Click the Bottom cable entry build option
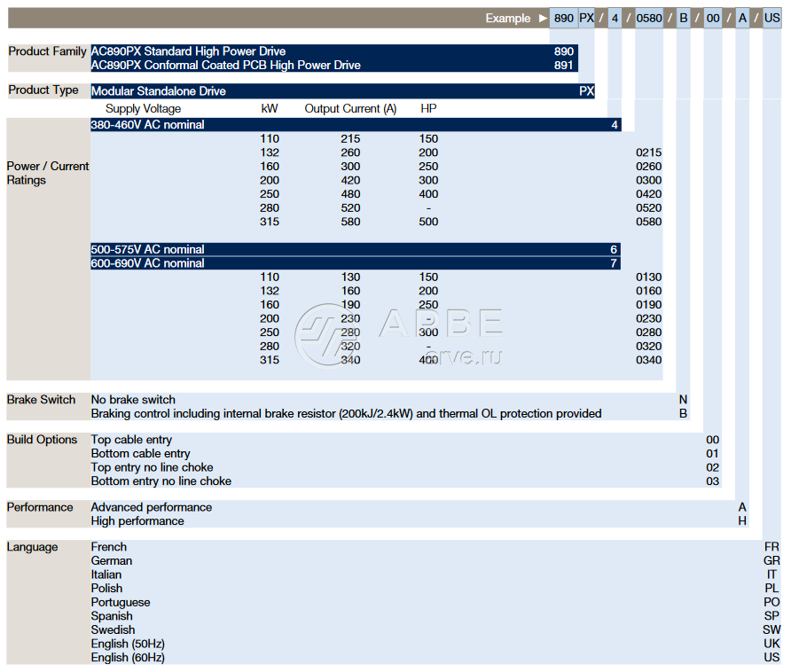This screenshot has height=672, width=791. point(140,454)
